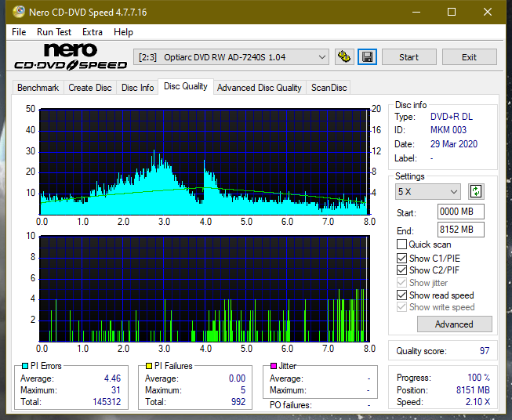Toggle Show C1/PIE checkbox
Image resolution: width=512 pixels, height=420 pixels.
coord(401,258)
